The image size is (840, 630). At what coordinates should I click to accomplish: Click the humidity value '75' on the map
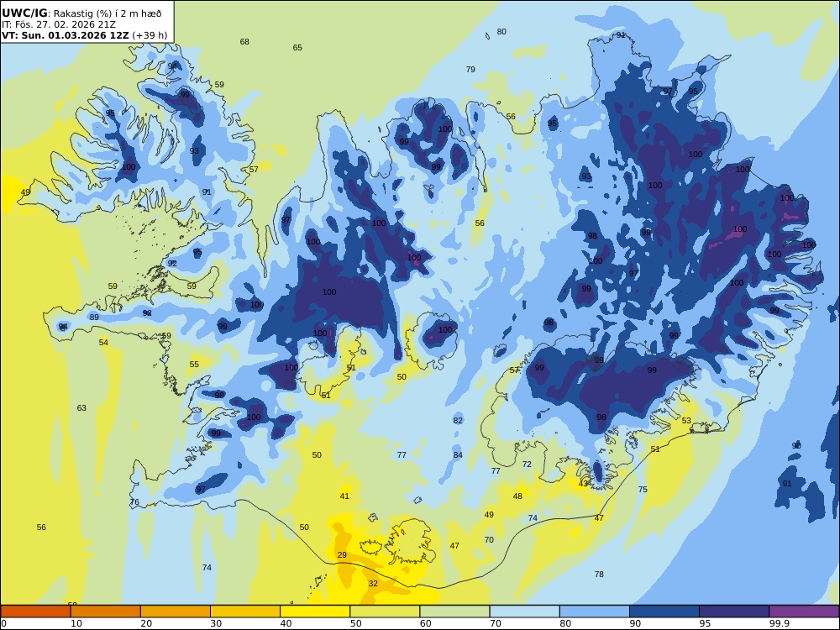click(643, 489)
